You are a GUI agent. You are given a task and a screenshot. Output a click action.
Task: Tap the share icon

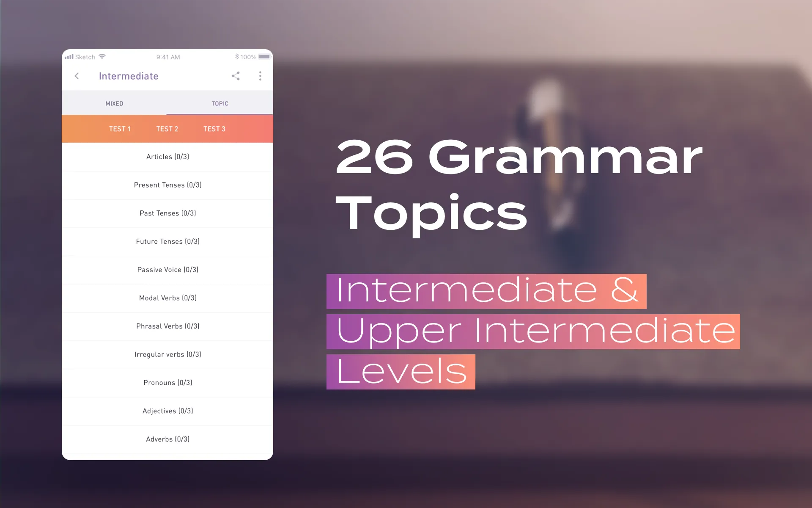tap(236, 76)
